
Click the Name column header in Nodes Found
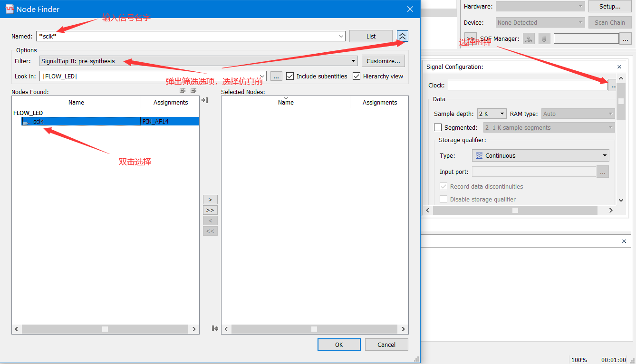76,102
